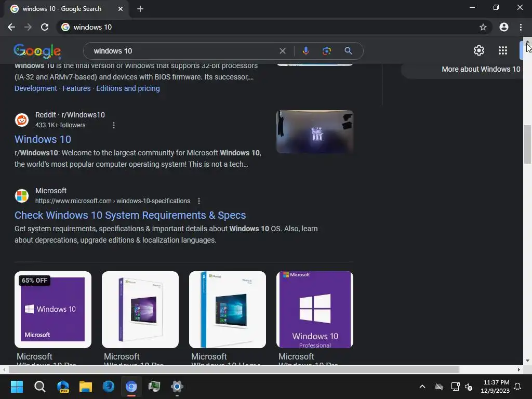Click the Microsoft favicon in results
The width and height of the screenshot is (532, 399).
22,196
